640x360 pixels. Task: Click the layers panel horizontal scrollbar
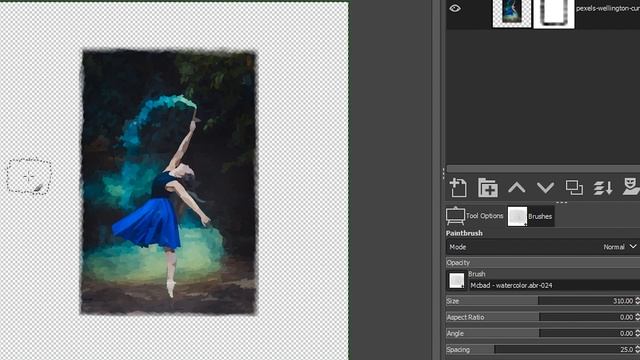tap(543, 169)
